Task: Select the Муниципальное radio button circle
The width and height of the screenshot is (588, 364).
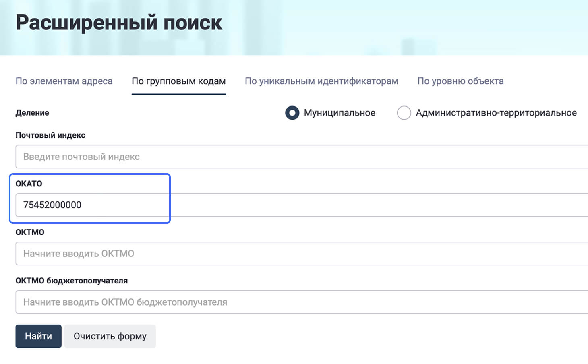Action: [x=292, y=113]
